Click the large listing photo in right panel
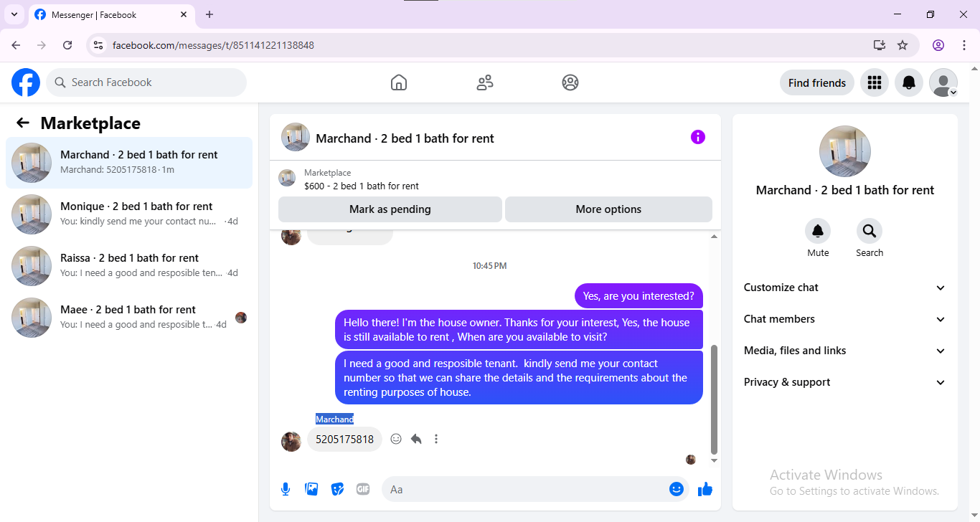Screen dimensions: 980x522 [845, 151]
